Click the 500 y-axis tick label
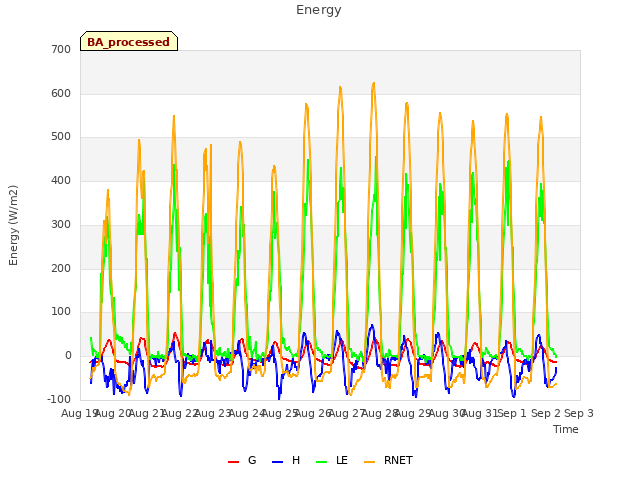640x480 pixels. pos(61,137)
